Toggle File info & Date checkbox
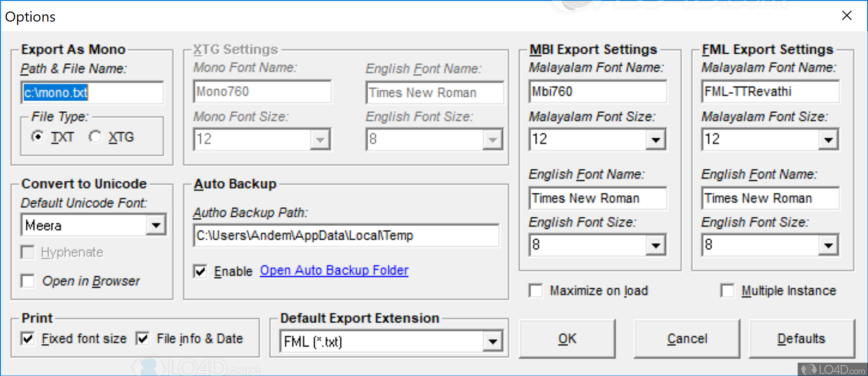This screenshot has height=376, width=868. tap(143, 339)
